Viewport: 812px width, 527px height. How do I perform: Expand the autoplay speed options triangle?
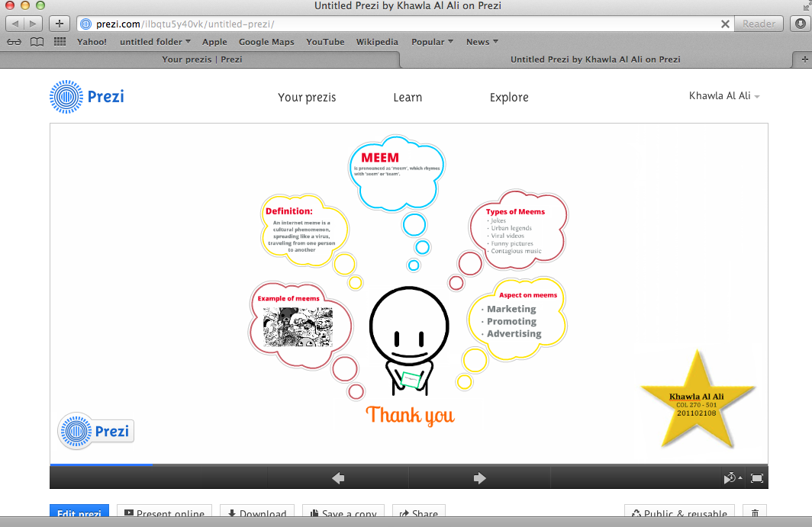click(x=739, y=477)
